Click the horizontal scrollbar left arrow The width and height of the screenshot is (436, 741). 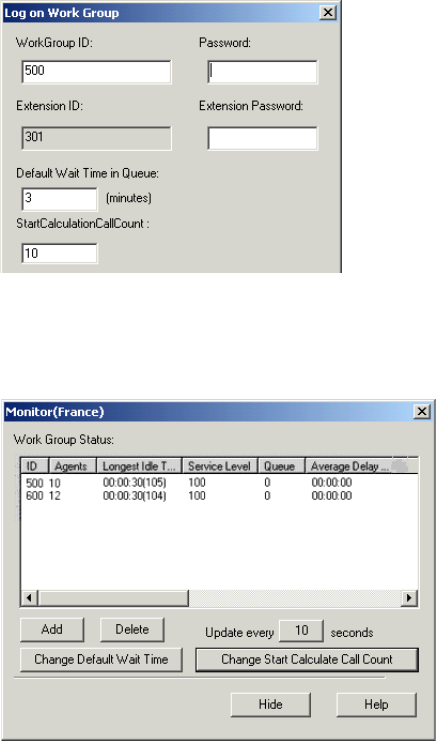click(x=30, y=598)
